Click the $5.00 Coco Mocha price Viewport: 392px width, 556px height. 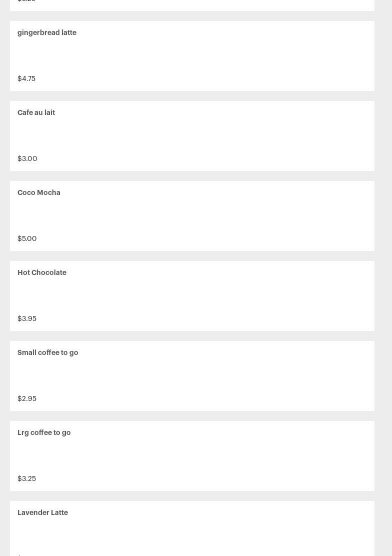(x=27, y=238)
